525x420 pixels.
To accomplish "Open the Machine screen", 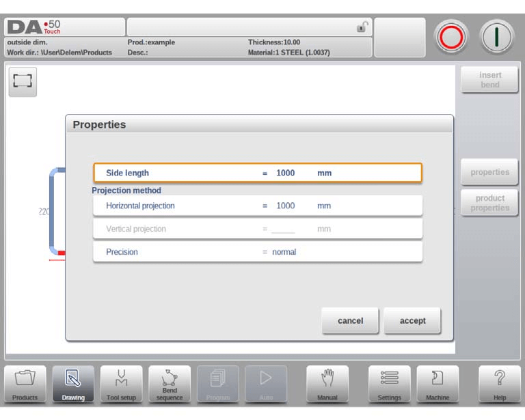I will pos(437,384).
